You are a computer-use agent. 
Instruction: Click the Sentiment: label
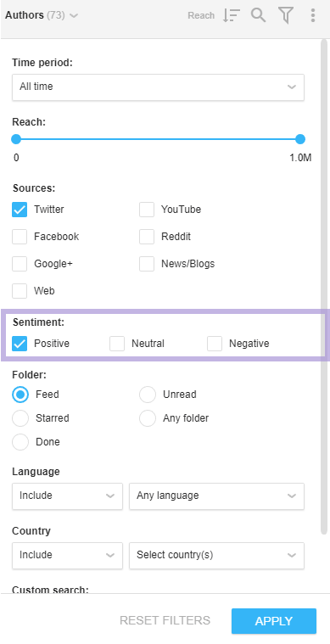[x=38, y=322]
